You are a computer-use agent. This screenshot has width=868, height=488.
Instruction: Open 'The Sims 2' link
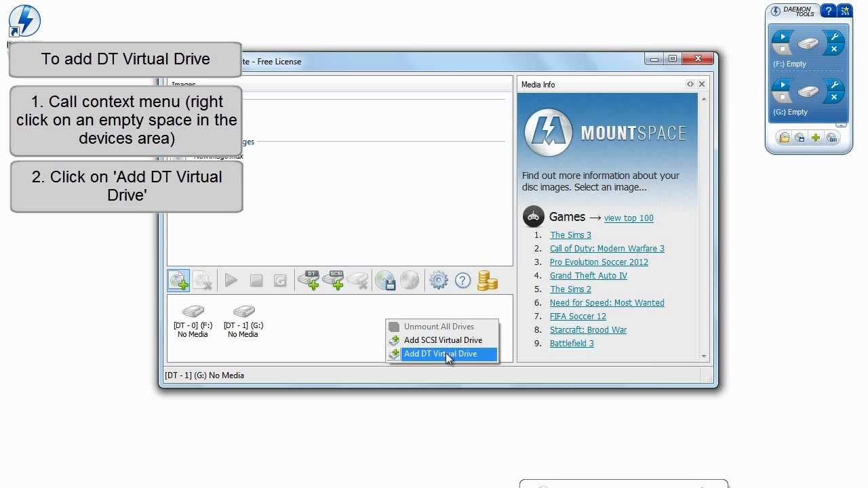coord(570,289)
